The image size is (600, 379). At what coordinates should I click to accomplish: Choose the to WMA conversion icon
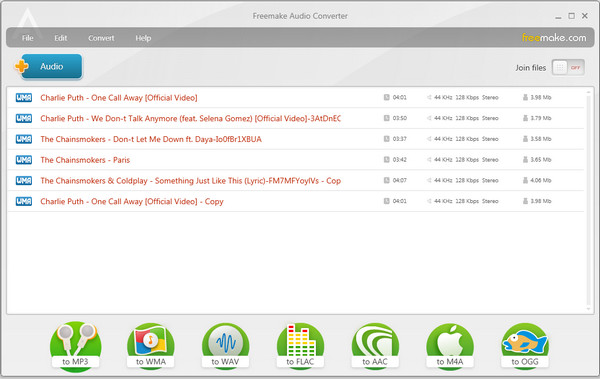[x=151, y=346]
